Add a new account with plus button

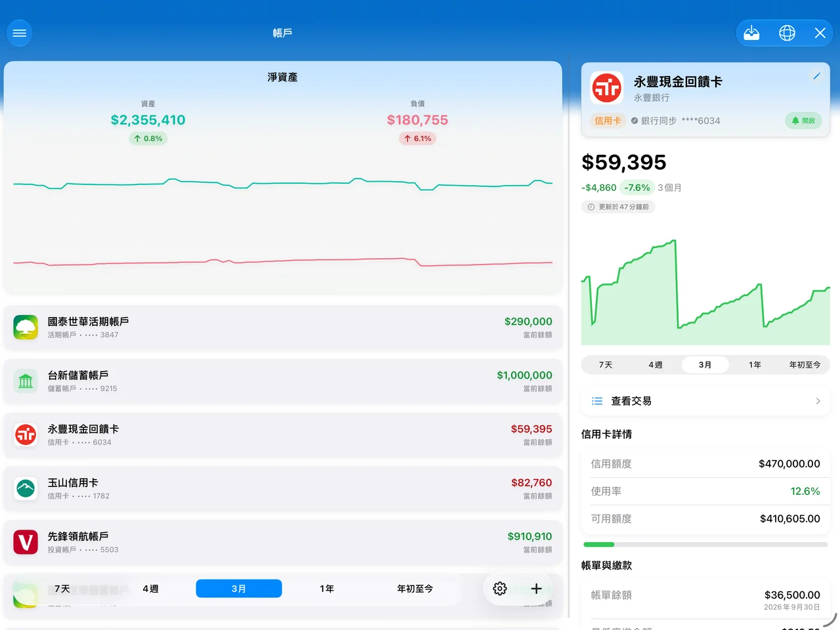(536, 589)
